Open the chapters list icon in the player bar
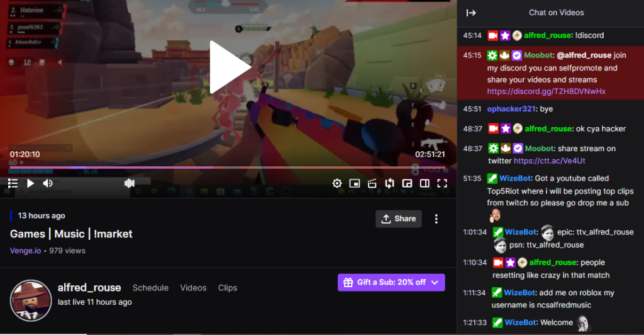The image size is (644, 335). (13, 183)
